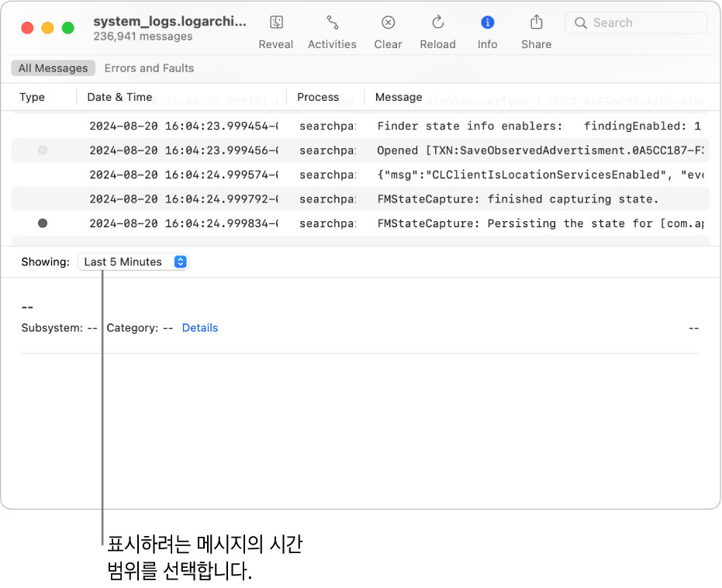
Task: Click timestamp 2024-08-20 16:04:24.999574
Action: 184,175
